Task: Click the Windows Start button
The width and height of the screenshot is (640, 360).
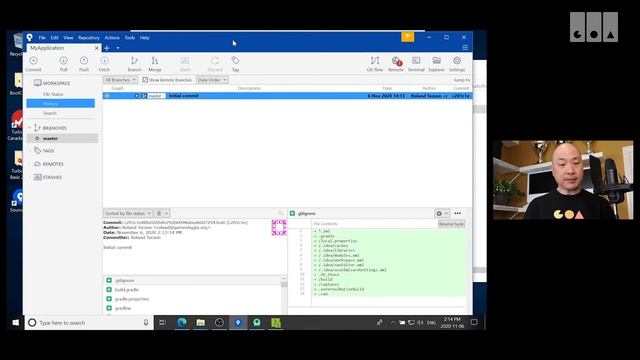Action: tap(16, 322)
